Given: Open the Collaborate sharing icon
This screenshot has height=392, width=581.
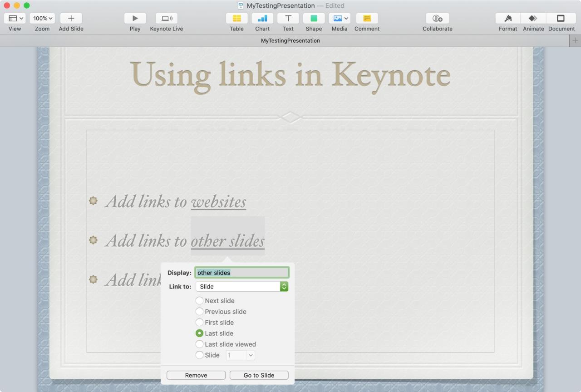Looking at the screenshot, I should [437, 19].
